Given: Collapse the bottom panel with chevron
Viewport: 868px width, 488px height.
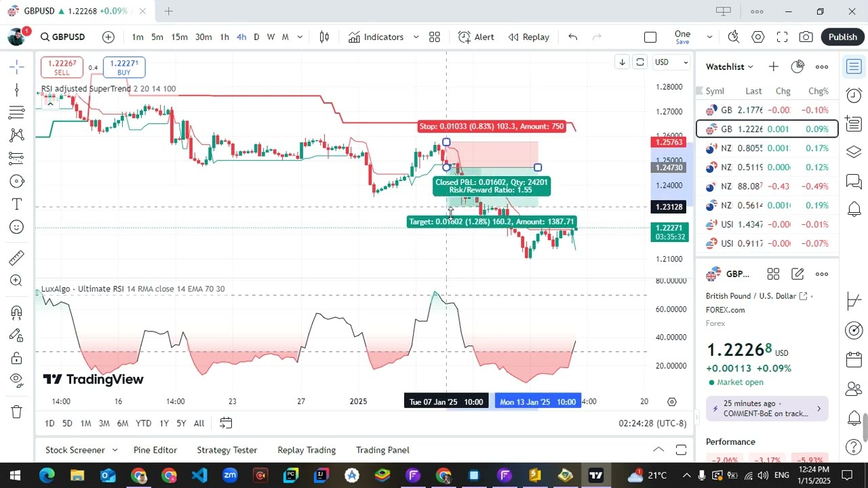Looking at the screenshot, I should pyautogui.click(x=658, y=450).
